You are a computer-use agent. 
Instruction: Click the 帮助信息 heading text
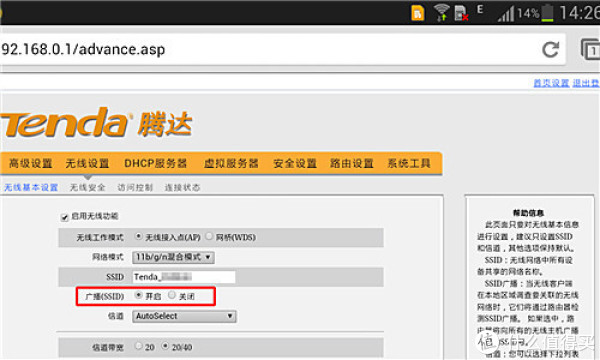point(528,213)
